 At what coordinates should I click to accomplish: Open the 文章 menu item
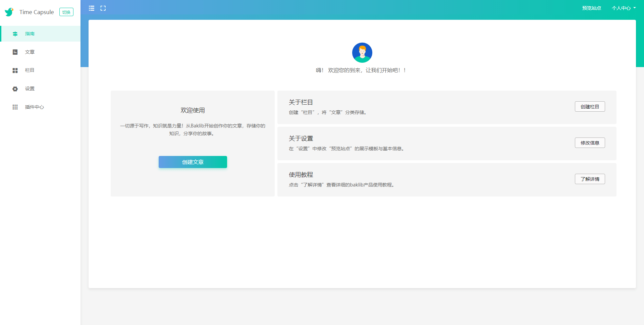[30, 52]
